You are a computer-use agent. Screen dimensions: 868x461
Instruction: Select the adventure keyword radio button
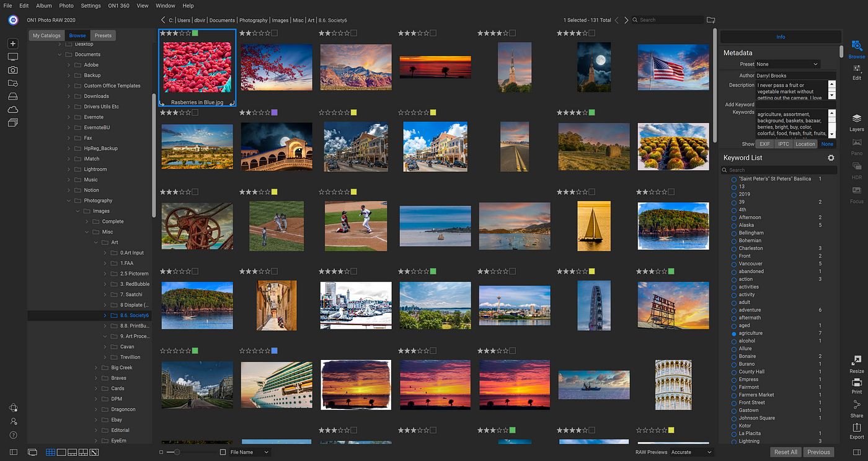[734, 310]
